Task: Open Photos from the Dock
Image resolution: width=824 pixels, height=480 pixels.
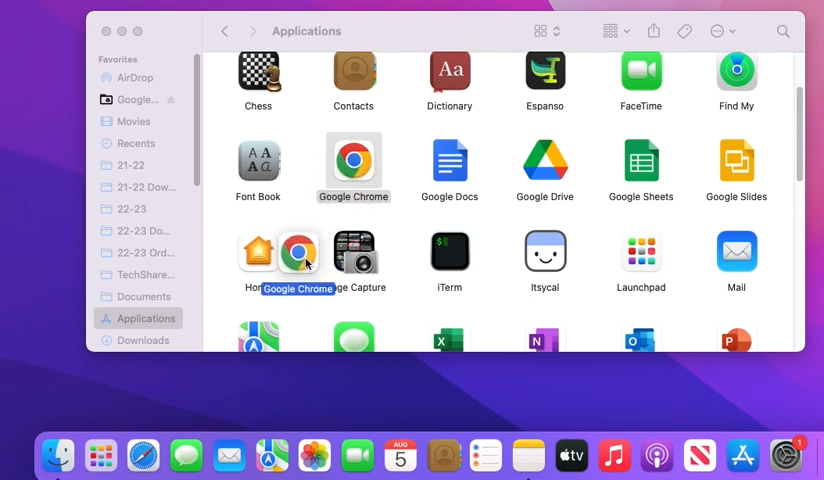Action: click(x=315, y=455)
